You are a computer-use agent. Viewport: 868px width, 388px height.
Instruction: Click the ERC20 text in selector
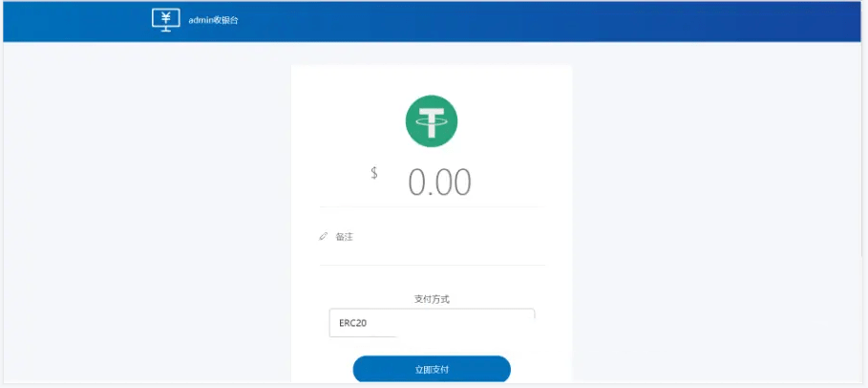[x=352, y=323]
